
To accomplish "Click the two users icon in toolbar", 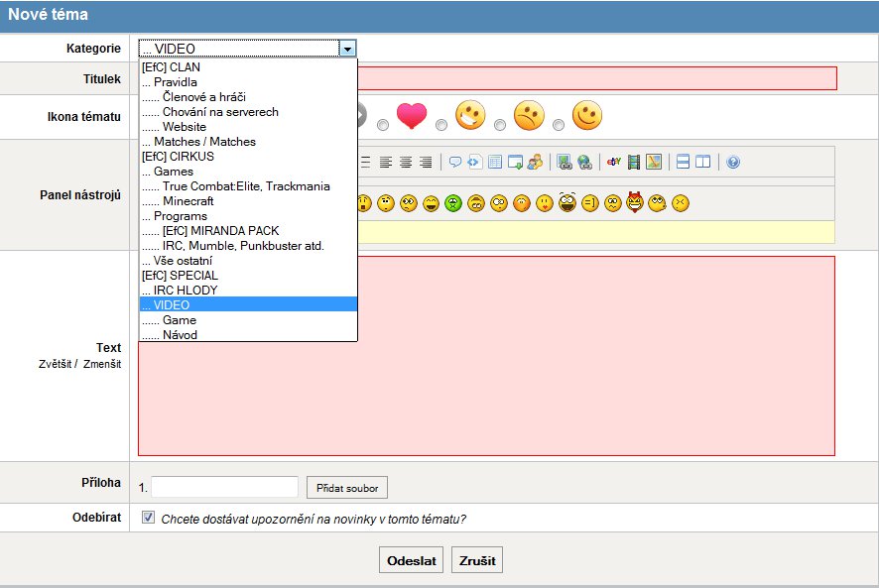I will pyautogui.click(x=536, y=162).
